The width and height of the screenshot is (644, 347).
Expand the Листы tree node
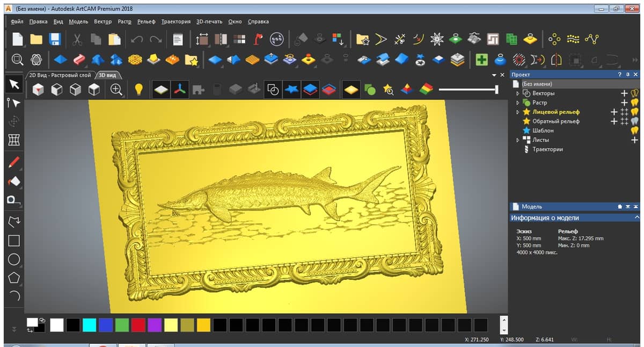517,140
